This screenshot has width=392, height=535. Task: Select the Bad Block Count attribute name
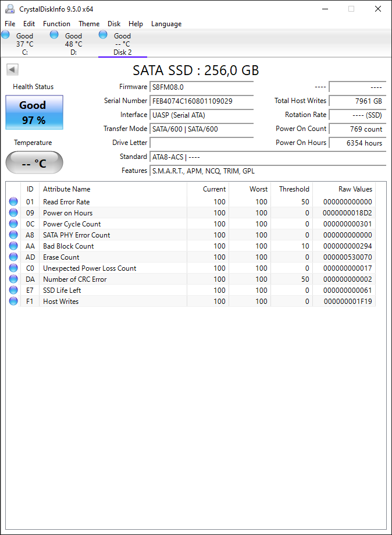[x=68, y=246]
